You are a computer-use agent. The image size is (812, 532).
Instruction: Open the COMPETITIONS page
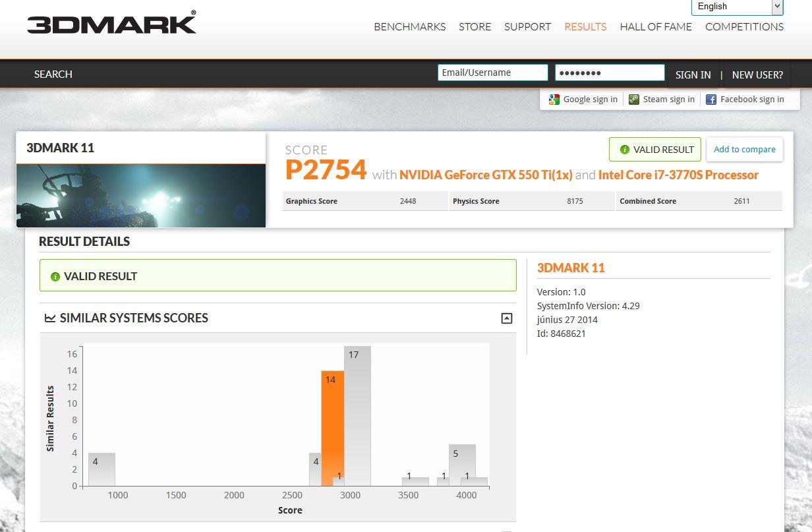pos(744,27)
